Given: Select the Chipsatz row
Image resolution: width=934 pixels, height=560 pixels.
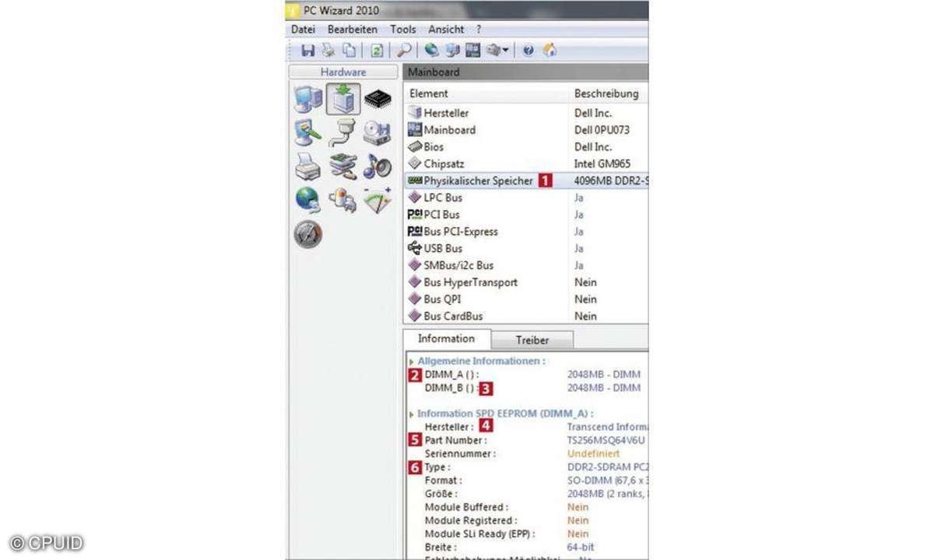Looking at the screenshot, I should pos(525,164).
